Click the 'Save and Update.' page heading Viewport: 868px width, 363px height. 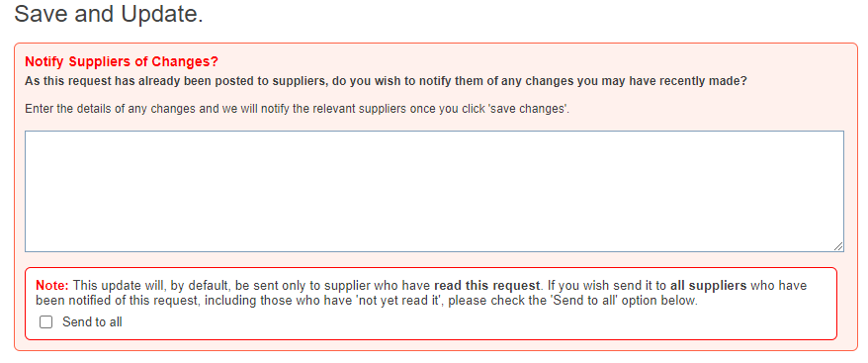pos(109,13)
